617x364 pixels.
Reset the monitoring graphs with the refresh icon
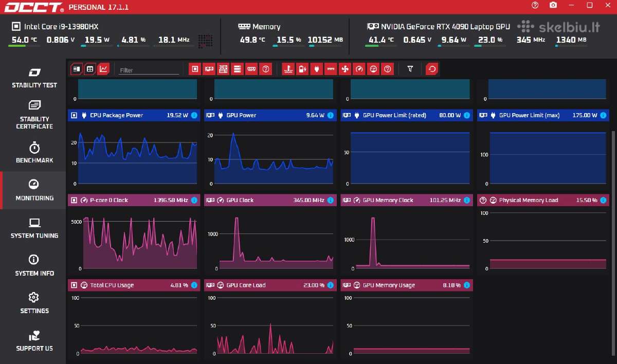(x=432, y=68)
